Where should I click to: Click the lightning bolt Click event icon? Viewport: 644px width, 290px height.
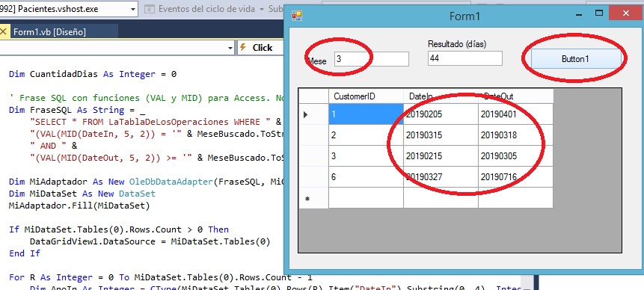[x=243, y=48]
